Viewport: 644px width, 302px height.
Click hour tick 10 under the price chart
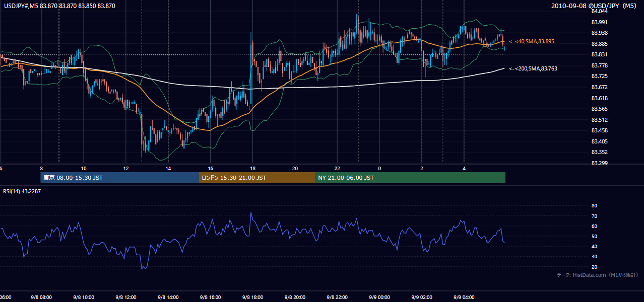pos(84,169)
